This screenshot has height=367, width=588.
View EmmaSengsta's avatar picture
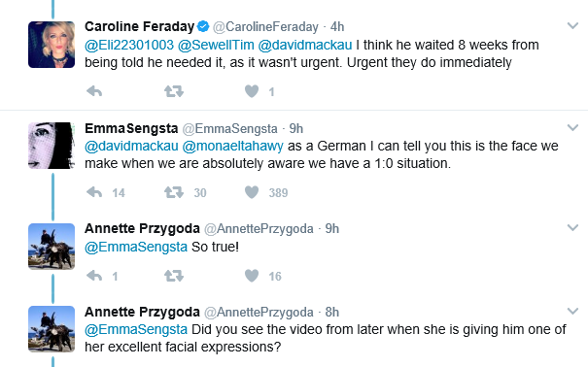point(52,146)
